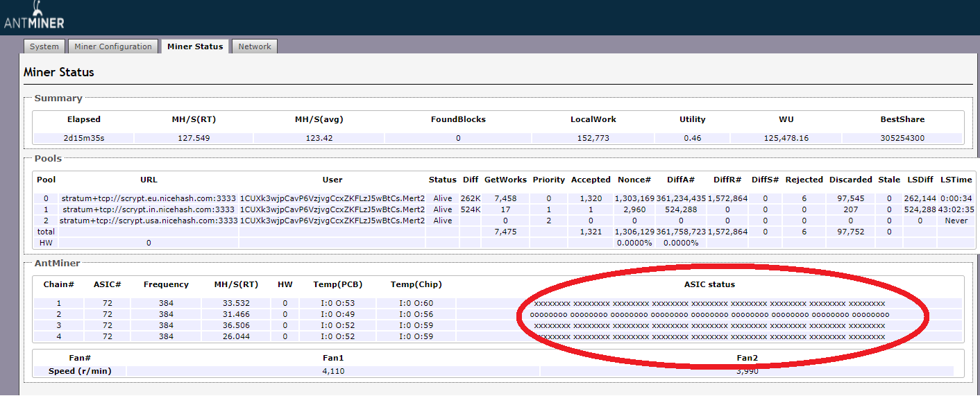Click chain 1 Temp(Chip) I:0 O:60
This screenshot has height=405, width=980.
point(416,303)
